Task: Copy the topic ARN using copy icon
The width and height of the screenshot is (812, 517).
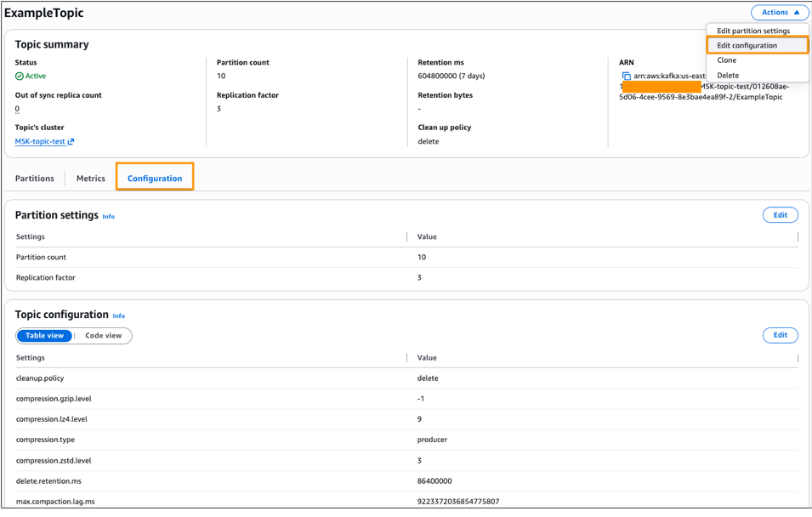Action: point(626,77)
